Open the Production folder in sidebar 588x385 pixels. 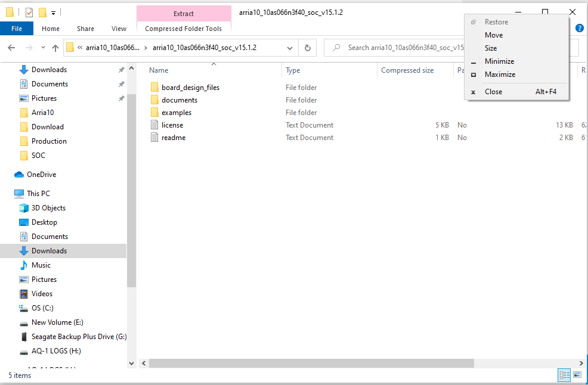point(49,141)
